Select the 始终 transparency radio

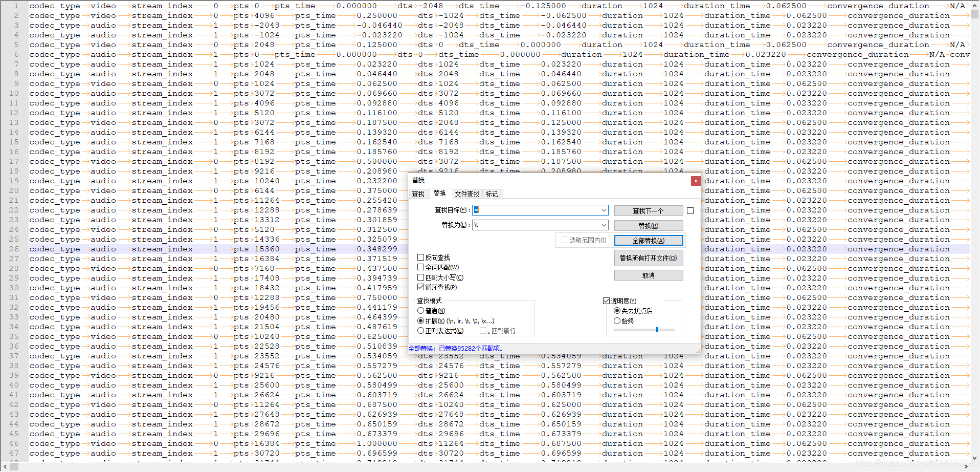pos(617,321)
